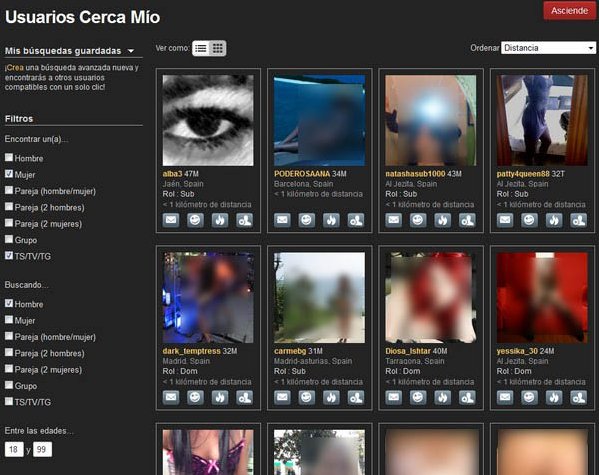Send a wink to Diosa_Ishtar

(x=418, y=397)
